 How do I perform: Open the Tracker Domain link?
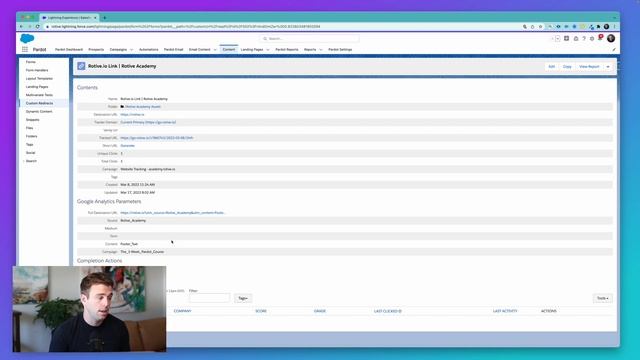148,122
